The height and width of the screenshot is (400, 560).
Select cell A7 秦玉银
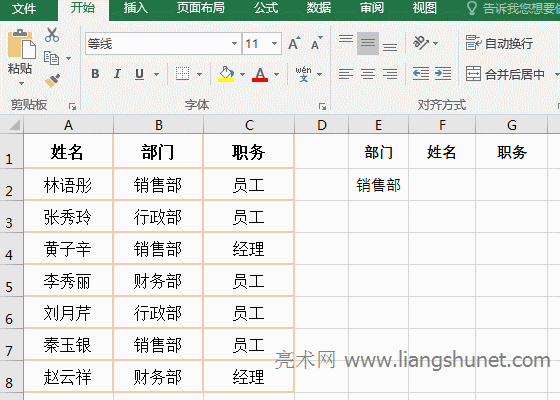(68, 345)
